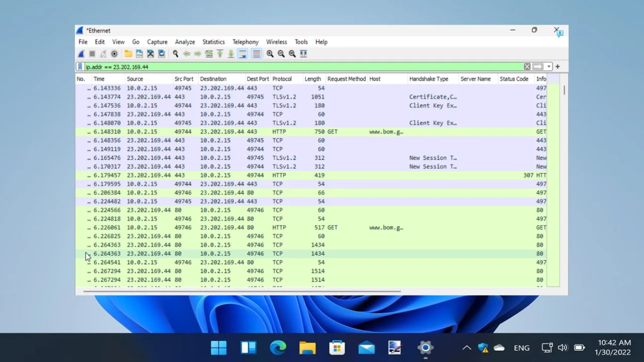The height and width of the screenshot is (362, 644).
Task: Open the Wireless menu
Action: pos(276,42)
